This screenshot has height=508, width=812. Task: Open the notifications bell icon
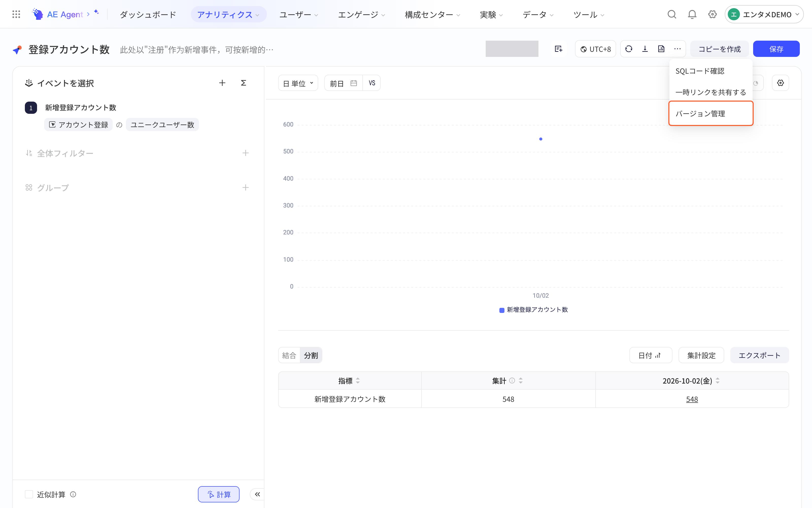(692, 14)
